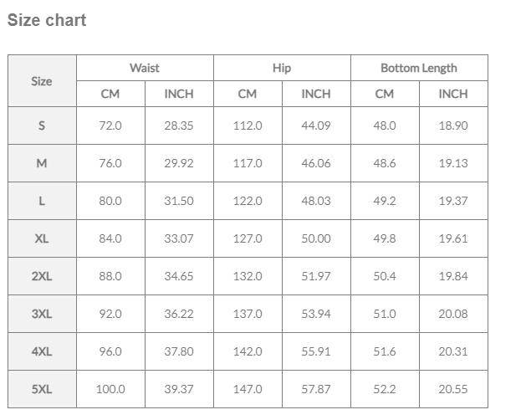521x420 pixels.
Task: Click the 2XL size row label
Action: click(x=42, y=276)
